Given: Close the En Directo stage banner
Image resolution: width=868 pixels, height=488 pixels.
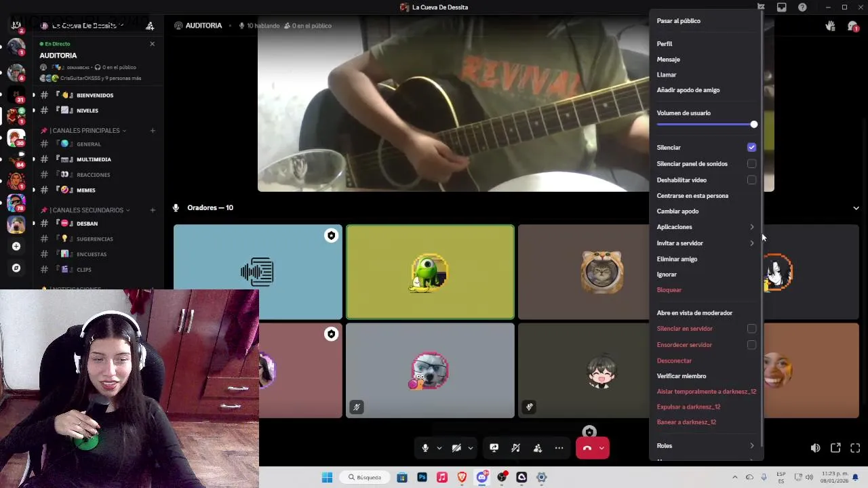Looking at the screenshot, I should point(152,44).
